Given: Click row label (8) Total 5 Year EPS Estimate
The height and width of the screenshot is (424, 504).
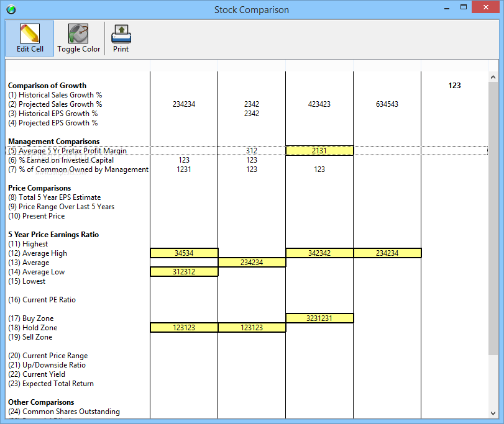Looking at the screenshot, I should pos(54,197).
